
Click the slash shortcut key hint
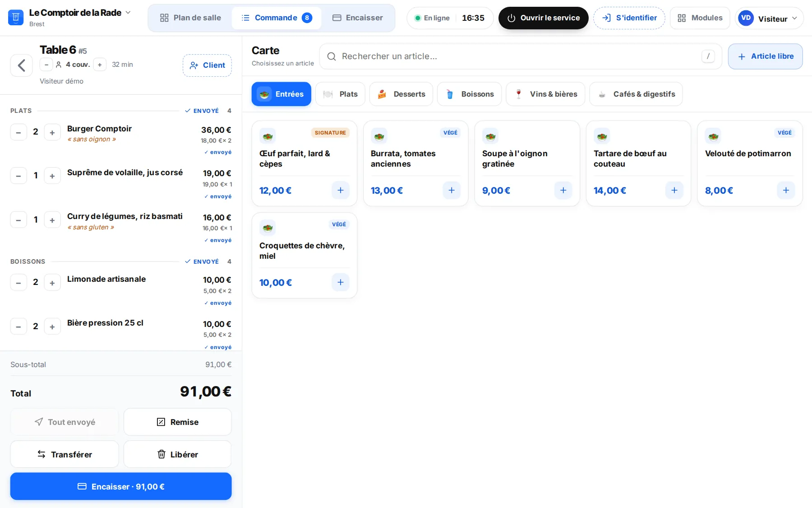708,56
